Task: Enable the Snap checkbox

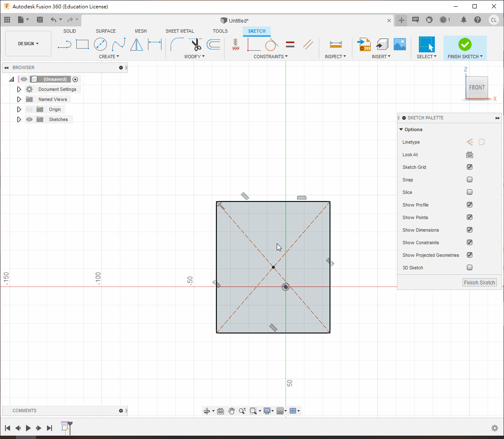Action: (x=470, y=180)
